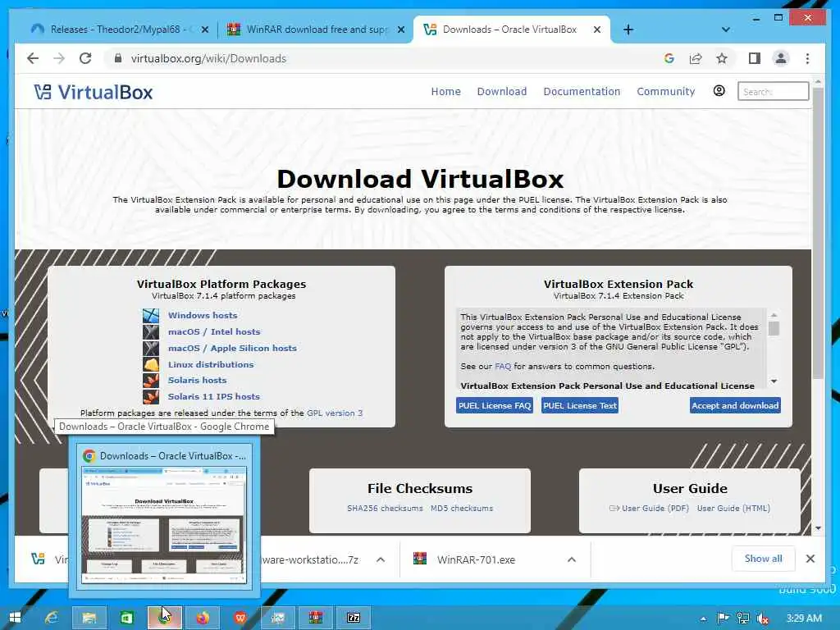The image size is (840, 630).
Task: Click the address bar URL
Action: pyautogui.click(x=208, y=58)
